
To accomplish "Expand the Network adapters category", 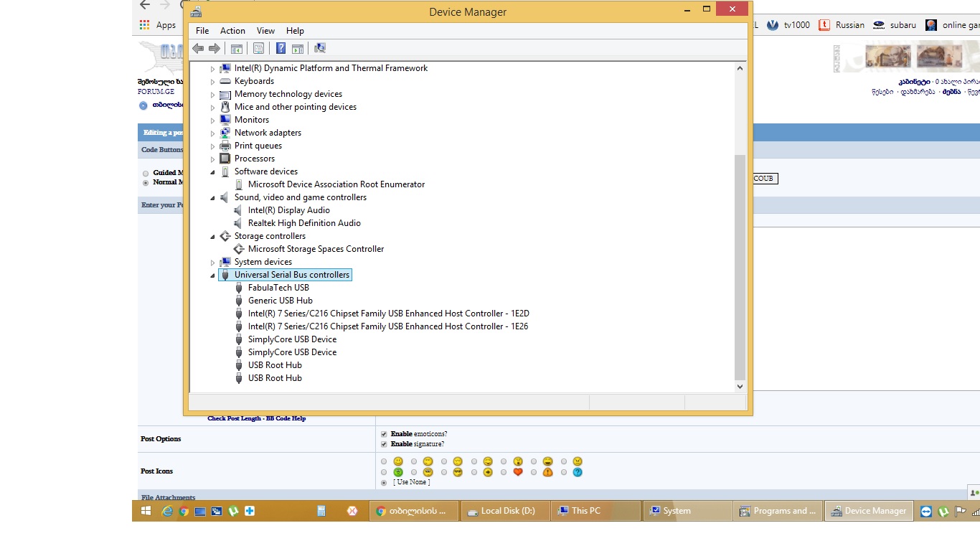I will [213, 133].
